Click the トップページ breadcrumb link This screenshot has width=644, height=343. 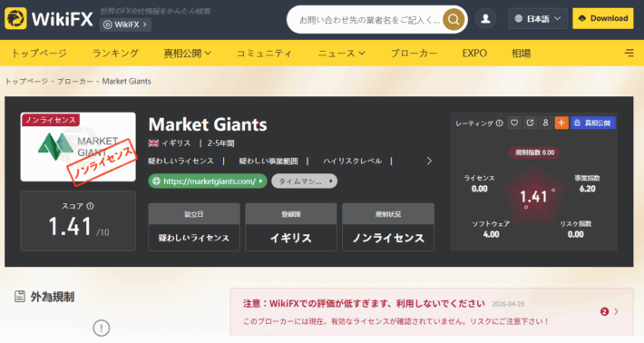26,82
